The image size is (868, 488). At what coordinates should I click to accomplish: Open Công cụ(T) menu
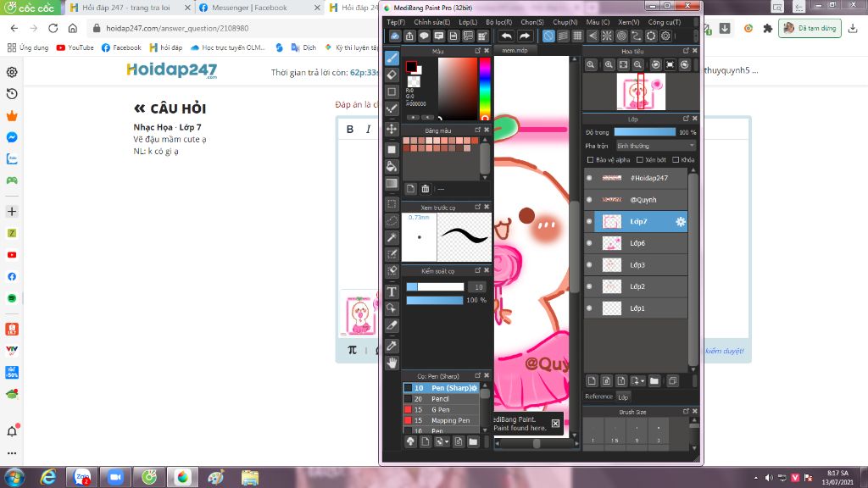665,22
